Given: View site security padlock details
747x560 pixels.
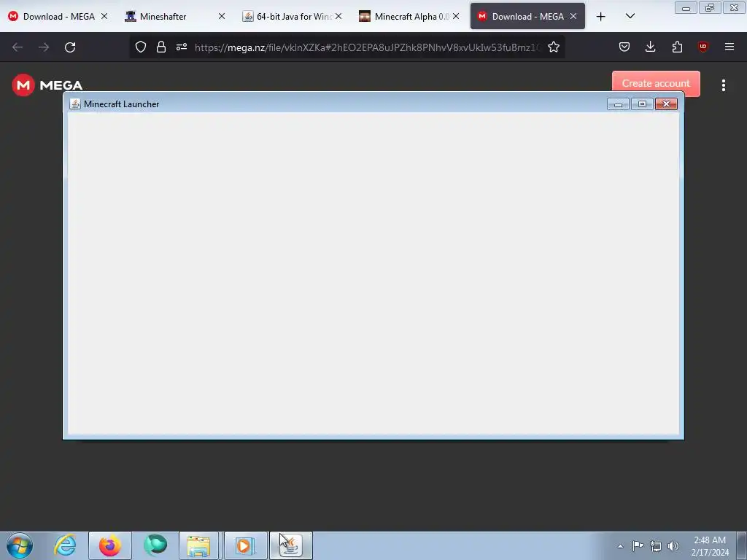Looking at the screenshot, I should tap(161, 47).
